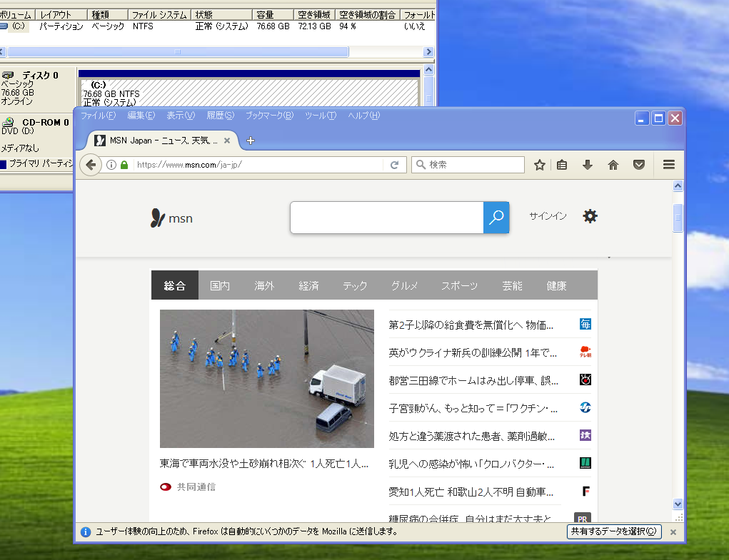Open headline 第2子以降の給食費を無償化へ
Image resolution: width=729 pixels, height=560 pixels.
coord(471,325)
